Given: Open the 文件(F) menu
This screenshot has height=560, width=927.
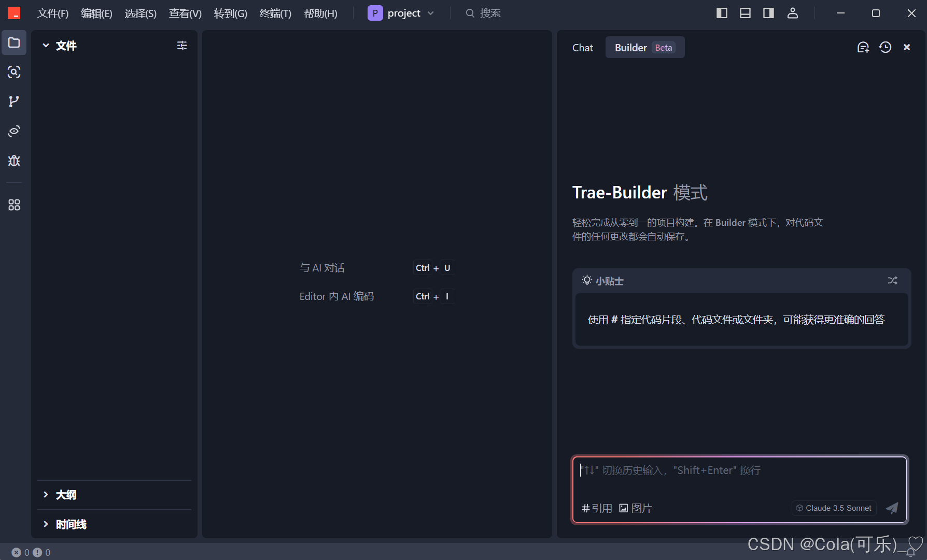Looking at the screenshot, I should (53, 13).
